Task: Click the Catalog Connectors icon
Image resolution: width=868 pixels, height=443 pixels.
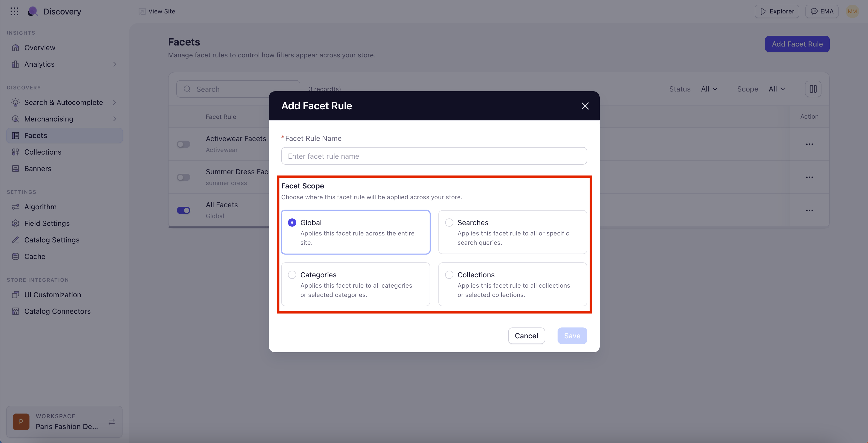Action: [x=16, y=311]
